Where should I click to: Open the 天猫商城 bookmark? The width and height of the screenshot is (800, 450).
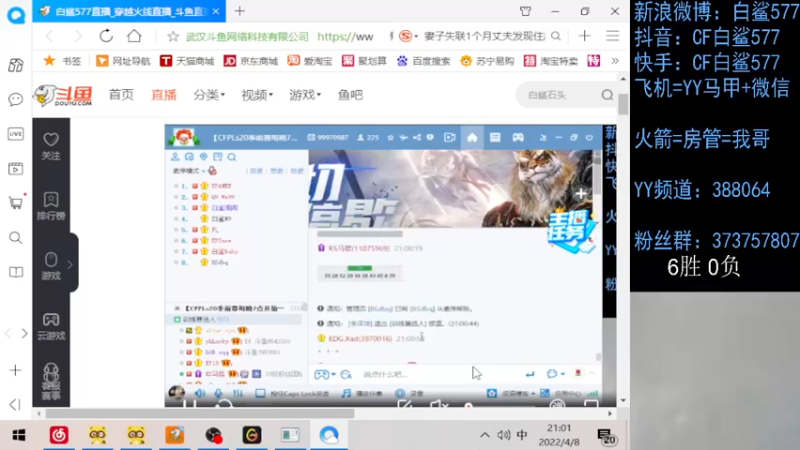click(x=187, y=61)
